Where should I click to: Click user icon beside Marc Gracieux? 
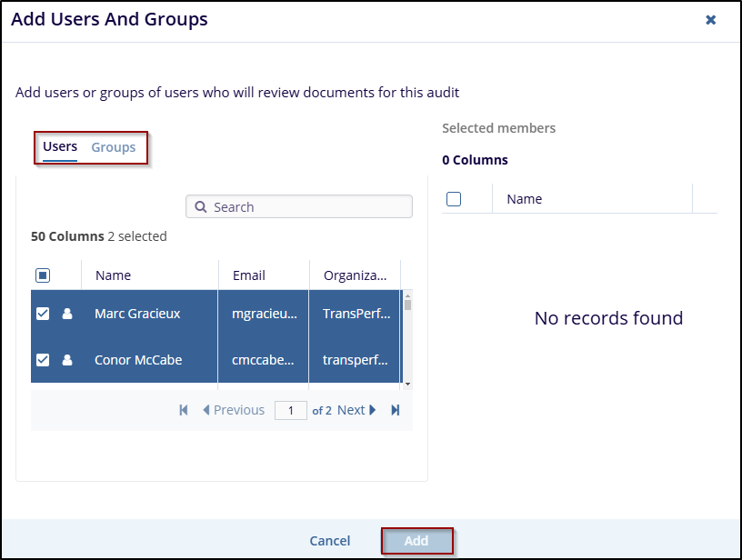click(67, 314)
